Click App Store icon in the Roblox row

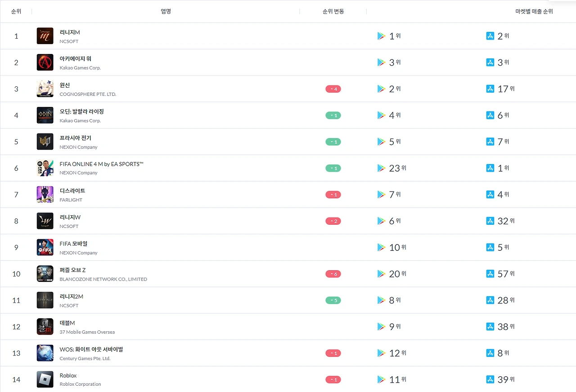490,380
